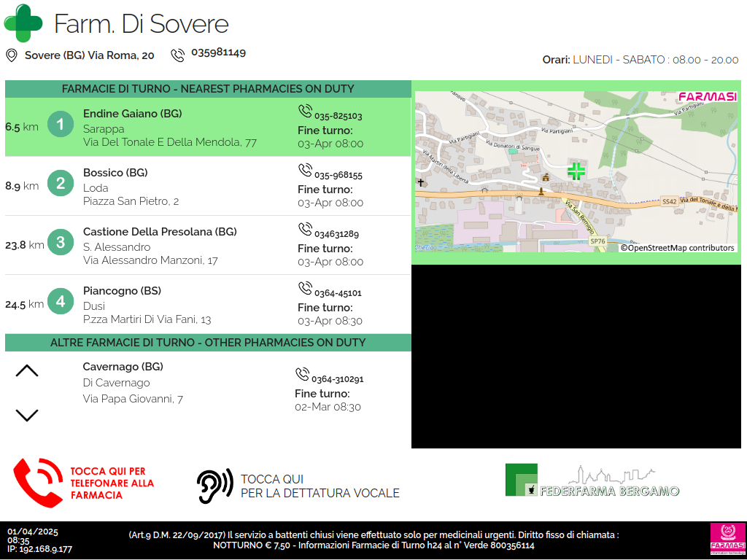The width and height of the screenshot is (747, 560).
Task: Click the location pin icon by the Sovere address
Action: point(12,55)
